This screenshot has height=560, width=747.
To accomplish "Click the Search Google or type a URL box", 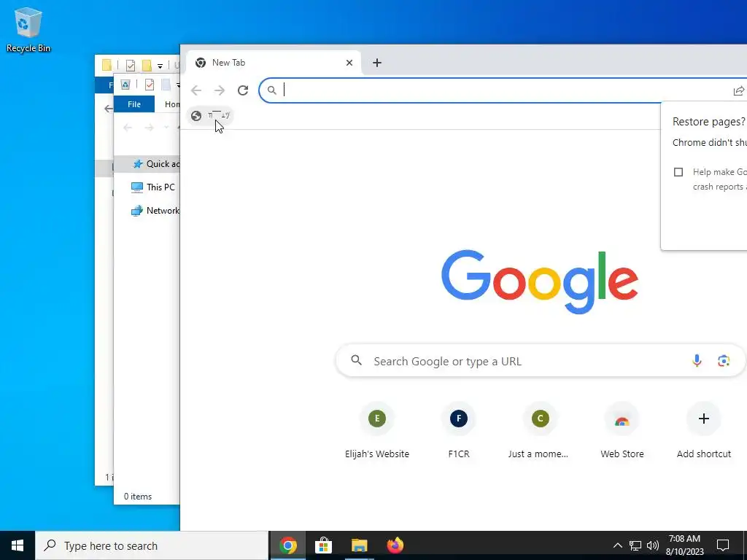I will coord(541,361).
